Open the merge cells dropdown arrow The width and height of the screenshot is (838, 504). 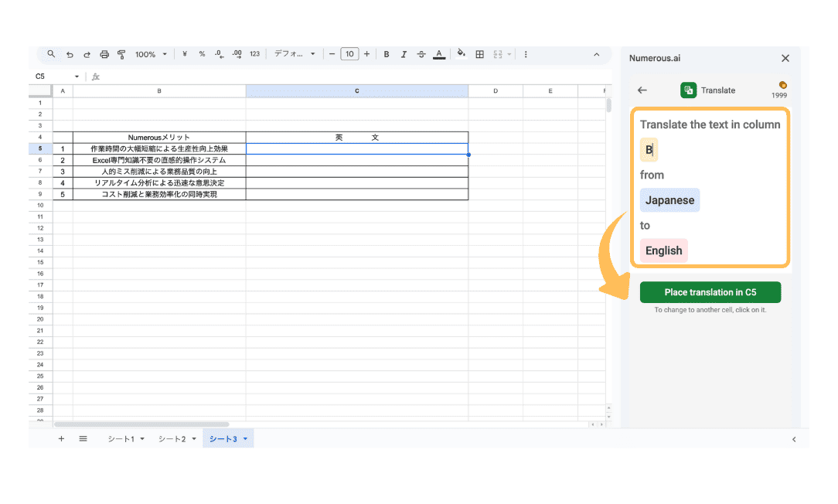point(509,55)
